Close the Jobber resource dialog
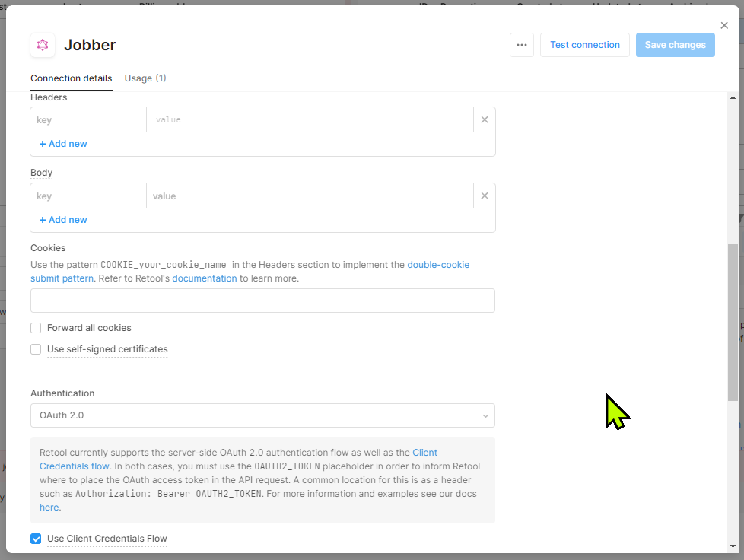Viewport: 744px width, 560px height. coord(724,25)
